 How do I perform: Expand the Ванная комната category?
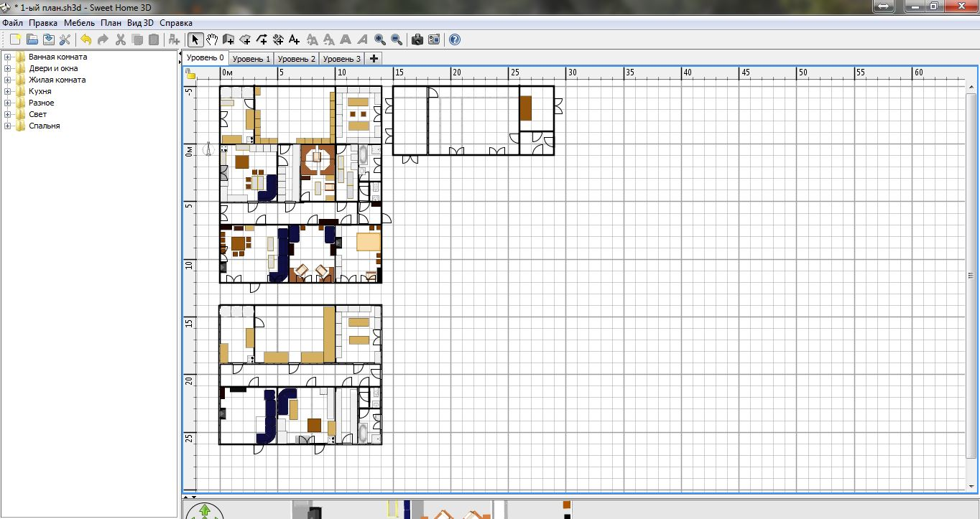[x=8, y=57]
